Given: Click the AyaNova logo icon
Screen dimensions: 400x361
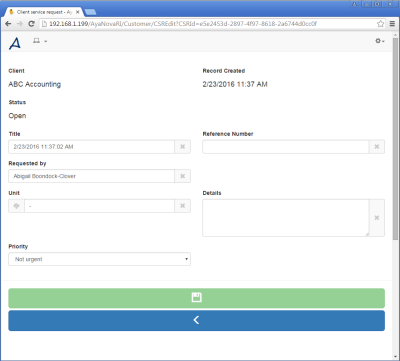Looking at the screenshot, I should 15,43.
